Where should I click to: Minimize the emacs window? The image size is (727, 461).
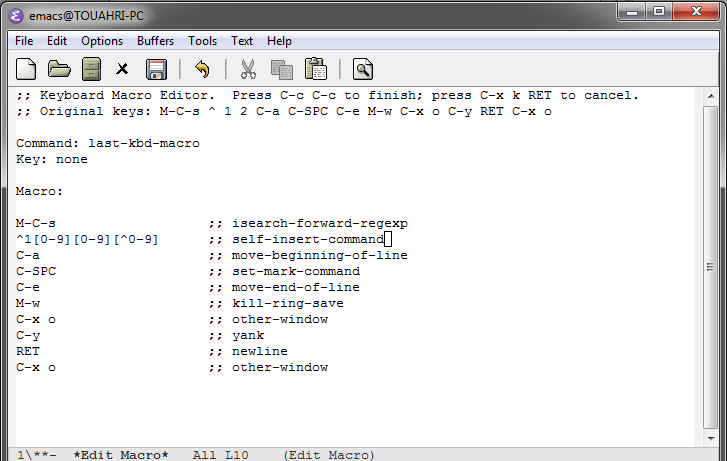[632, 11]
